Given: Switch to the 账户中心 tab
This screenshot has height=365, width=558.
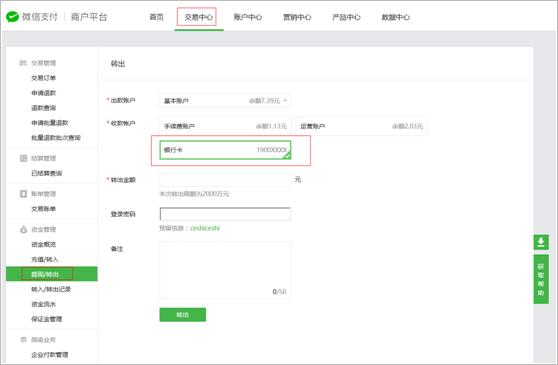Looking at the screenshot, I should tap(248, 17).
